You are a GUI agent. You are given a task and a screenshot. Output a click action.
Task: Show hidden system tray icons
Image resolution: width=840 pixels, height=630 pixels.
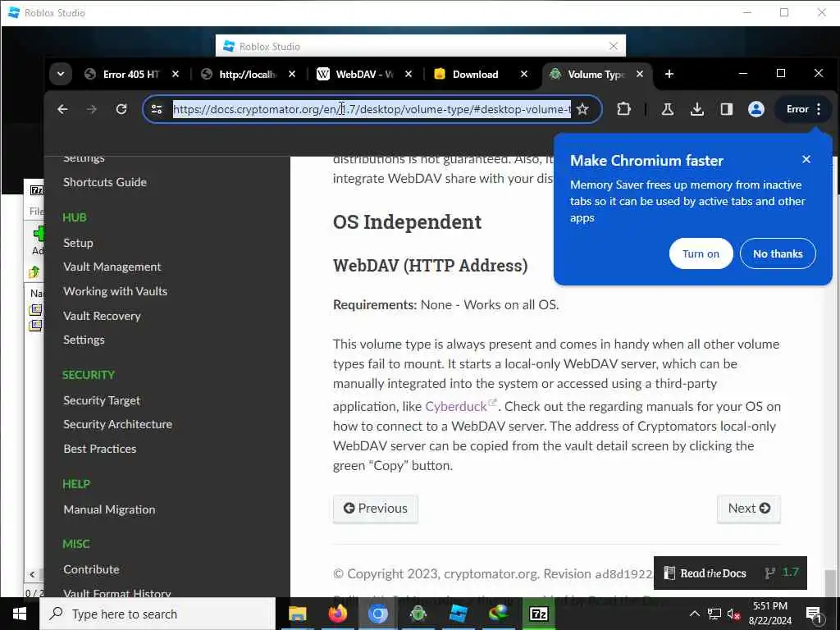pos(694,614)
